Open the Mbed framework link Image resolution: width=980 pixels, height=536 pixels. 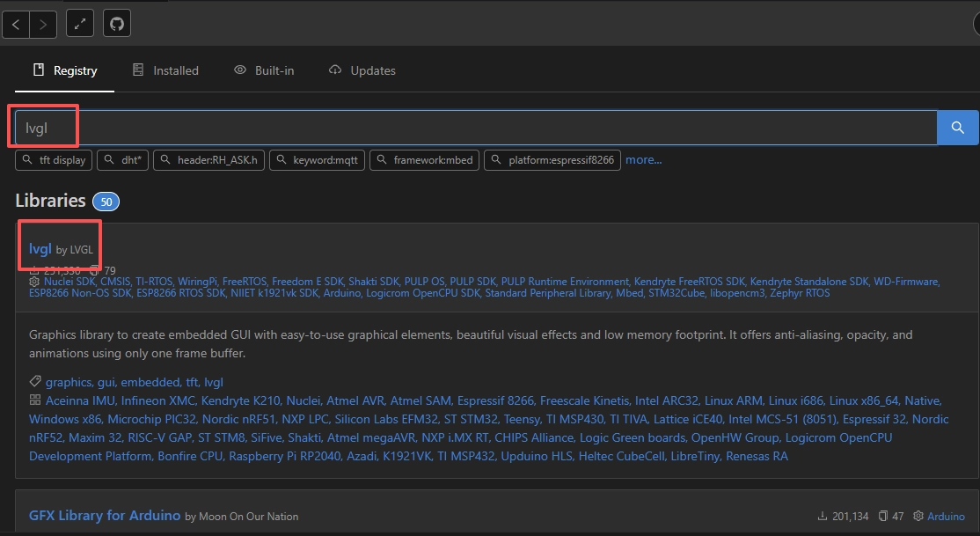(630, 293)
